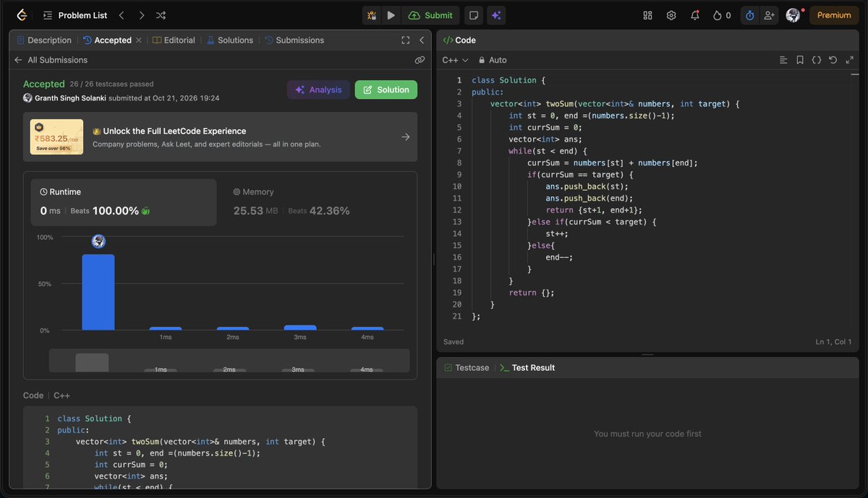Reset code to default with undo icon

pyautogui.click(x=833, y=60)
